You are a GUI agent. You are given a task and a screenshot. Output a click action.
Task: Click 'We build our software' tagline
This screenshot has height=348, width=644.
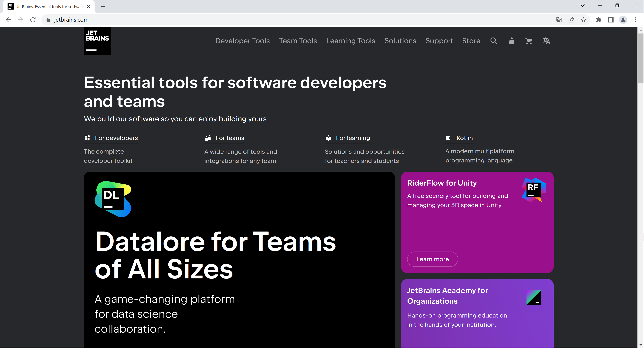175,119
